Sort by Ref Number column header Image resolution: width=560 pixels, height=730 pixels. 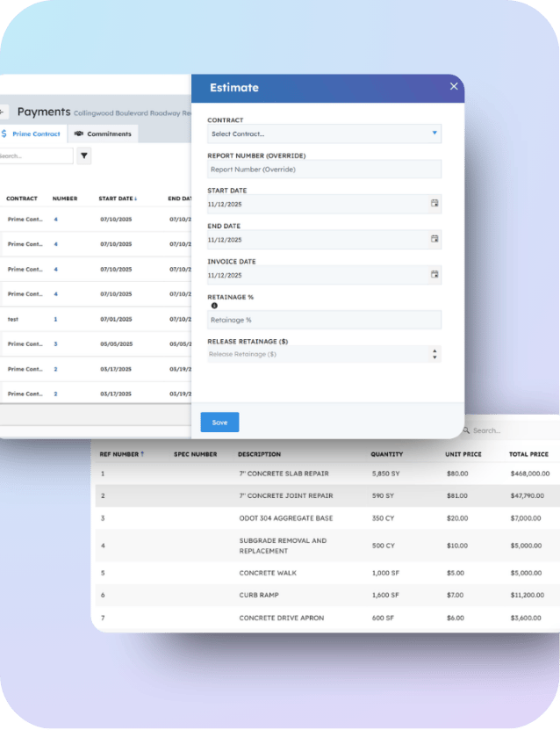click(122, 454)
